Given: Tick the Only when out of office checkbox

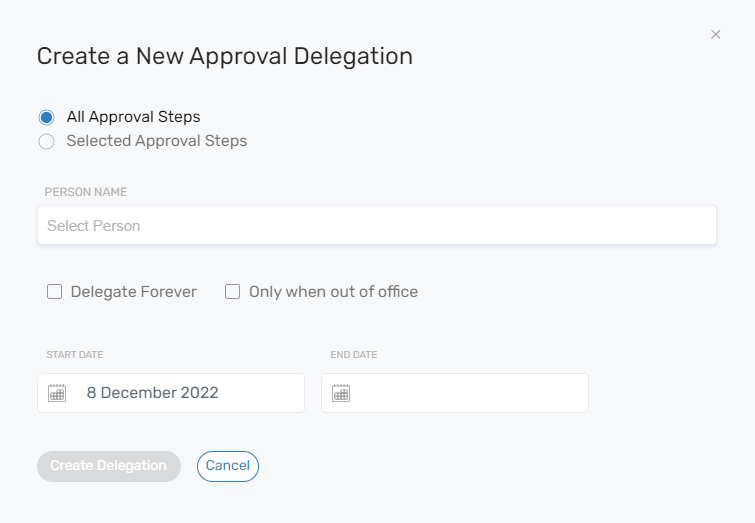Looking at the screenshot, I should 233,292.
